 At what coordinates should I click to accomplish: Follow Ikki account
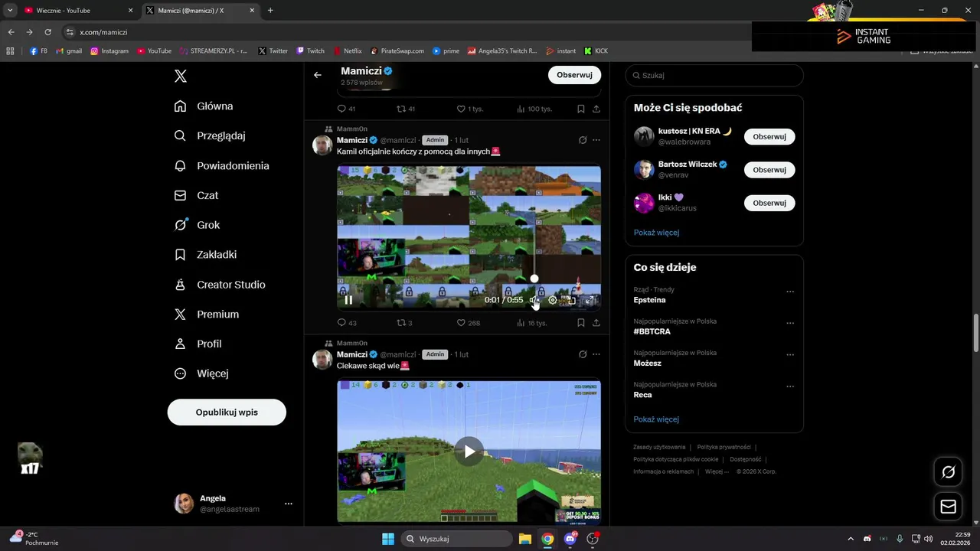coord(769,203)
